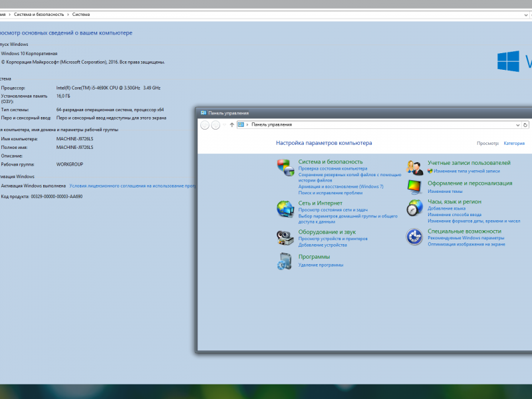Open homegroup and sharing options link
Screen dimensions: 532x399
coord(348,219)
